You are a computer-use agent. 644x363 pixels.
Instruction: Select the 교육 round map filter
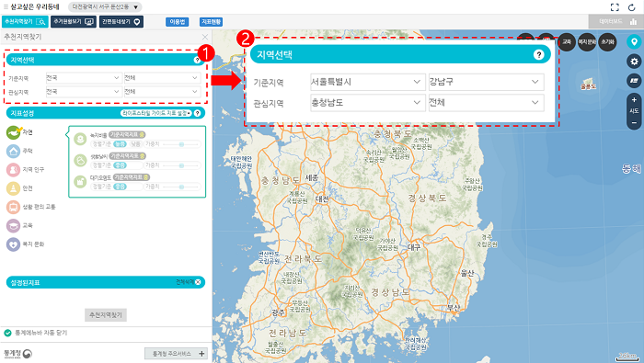(x=567, y=42)
